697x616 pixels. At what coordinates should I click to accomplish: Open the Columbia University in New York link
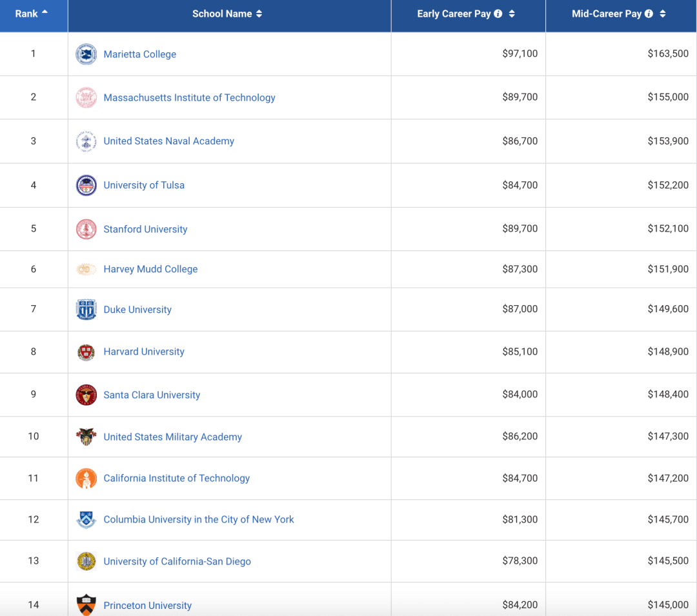tap(199, 520)
